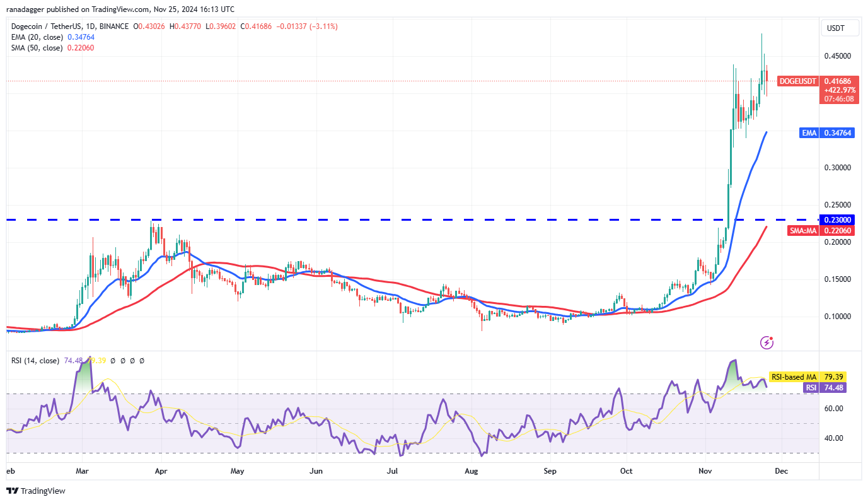Click the 0.45000 price axis label
This screenshot has height=502, width=868.
[838, 56]
